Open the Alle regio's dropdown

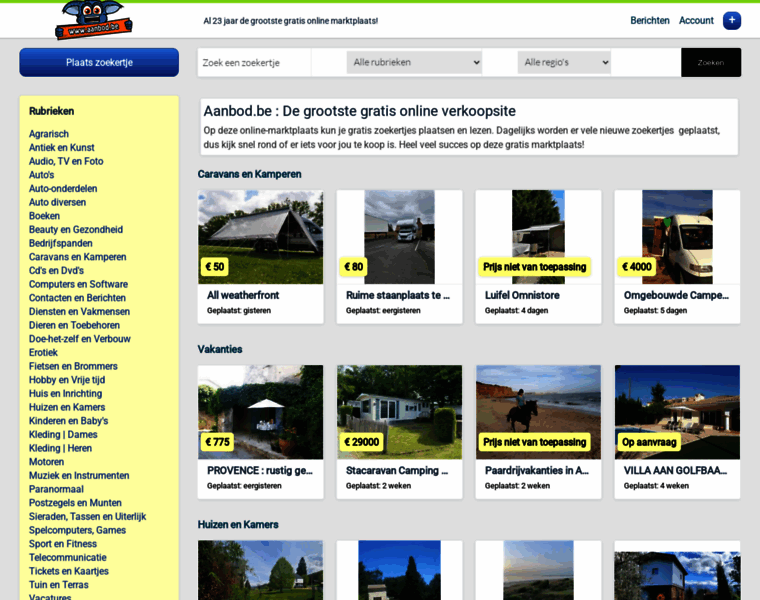(x=564, y=62)
